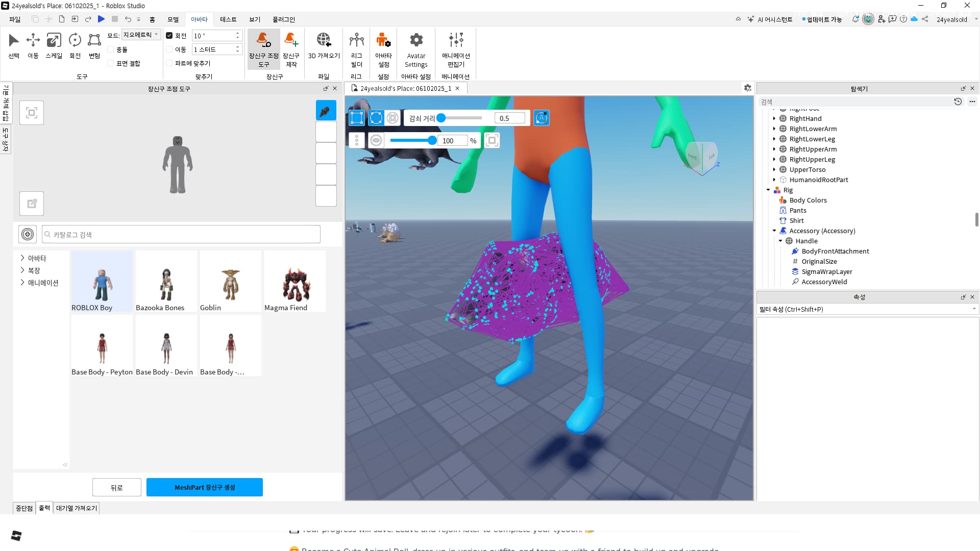Expand the 애니메이션 catalog category

click(22, 283)
